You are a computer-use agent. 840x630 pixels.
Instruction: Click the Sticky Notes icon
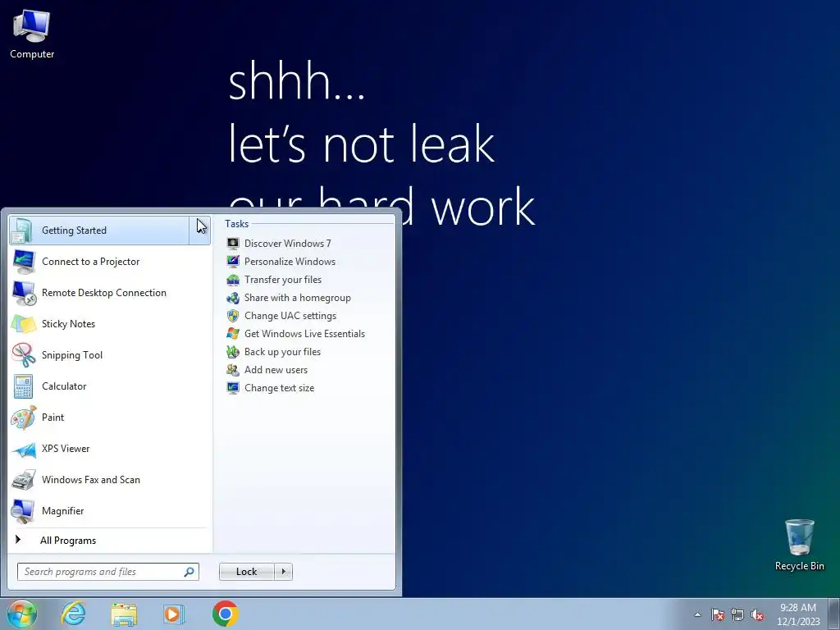tap(23, 324)
